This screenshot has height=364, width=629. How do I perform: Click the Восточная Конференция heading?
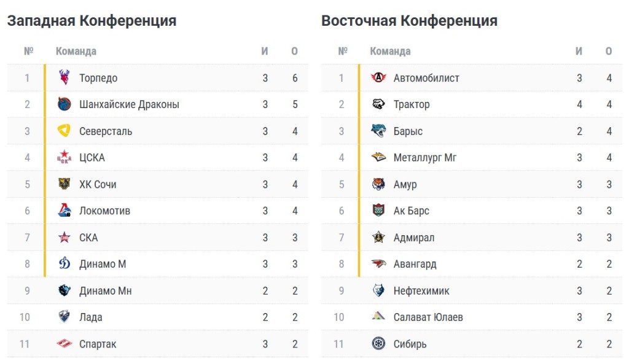point(409,21)
